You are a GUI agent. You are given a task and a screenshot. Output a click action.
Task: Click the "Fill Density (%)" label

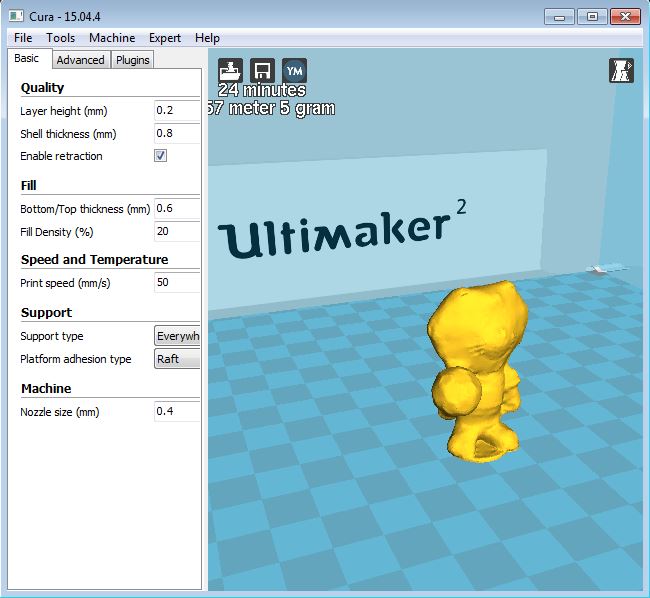point(57,232)
